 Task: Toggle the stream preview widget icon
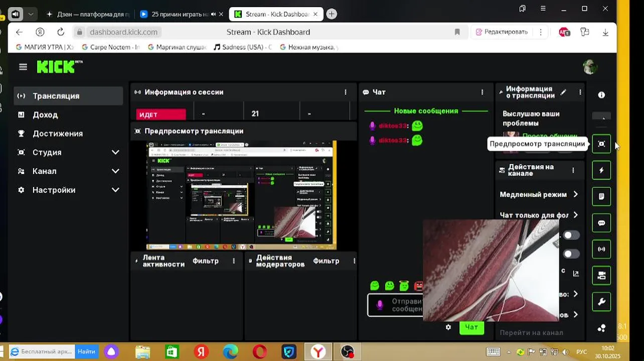click(x=601, y=144)
